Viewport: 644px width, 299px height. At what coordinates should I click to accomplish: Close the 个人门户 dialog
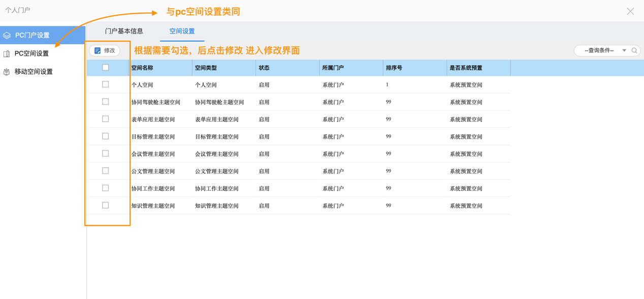[630, 11]
